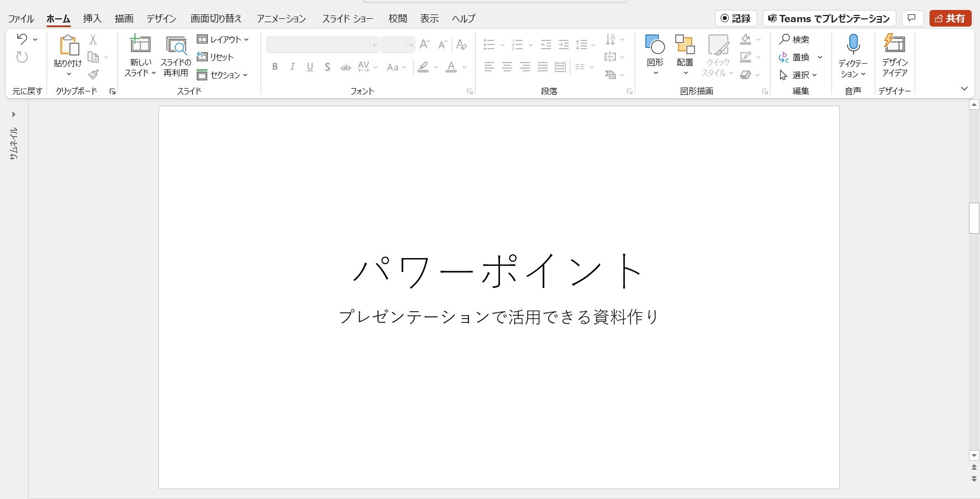Screen dimensions: 980x499
Task: Click the text direction icon
Action: click(610, 39)
